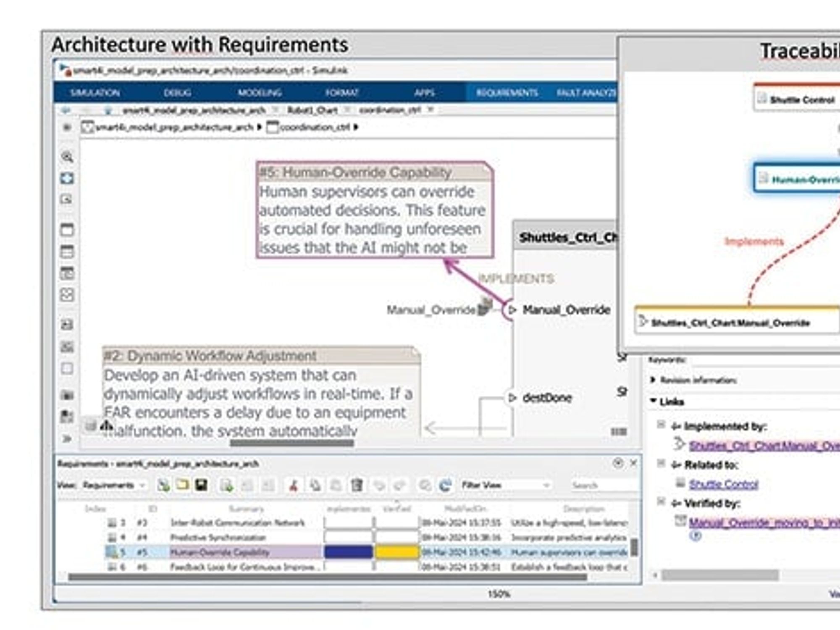Open the Manual_Override_moving_to_init verification link
840x630 pixels.
tap(764, 523)
